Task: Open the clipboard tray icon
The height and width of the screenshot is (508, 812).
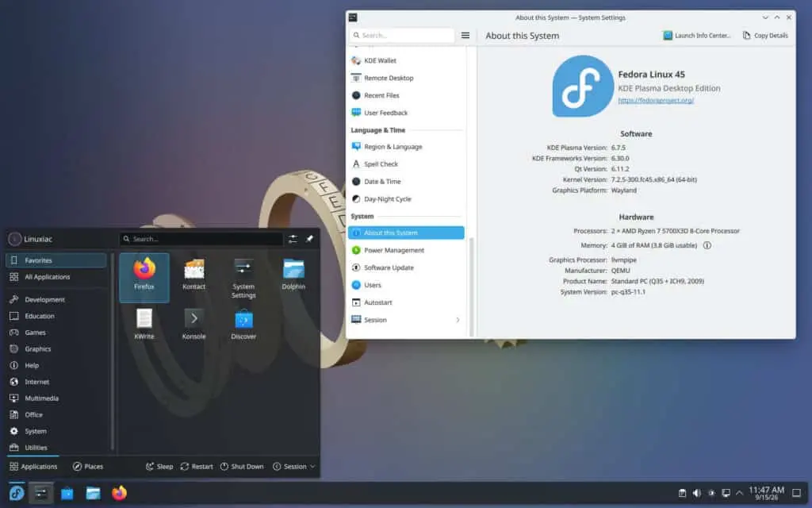Action: point(683,493)
